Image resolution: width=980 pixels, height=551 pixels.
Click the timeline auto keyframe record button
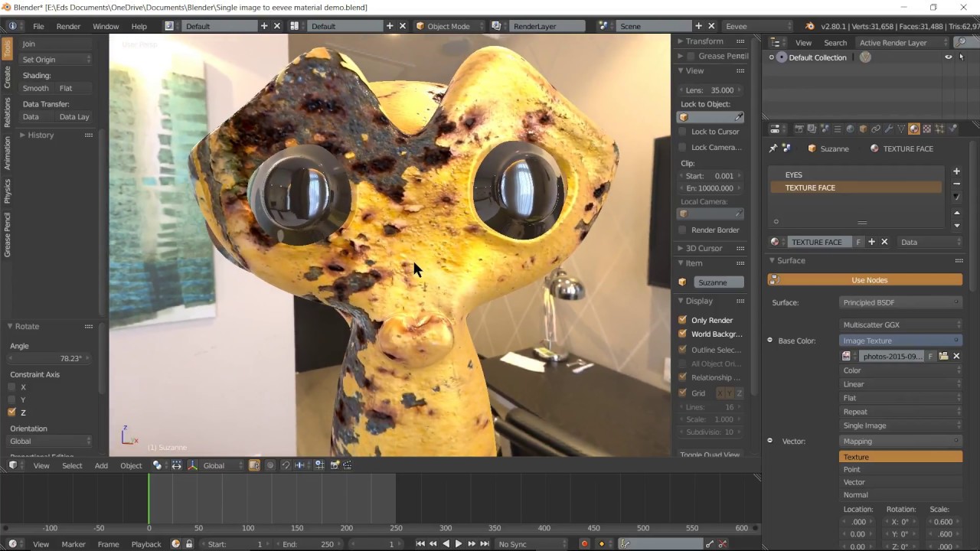(x=584, y=544)
